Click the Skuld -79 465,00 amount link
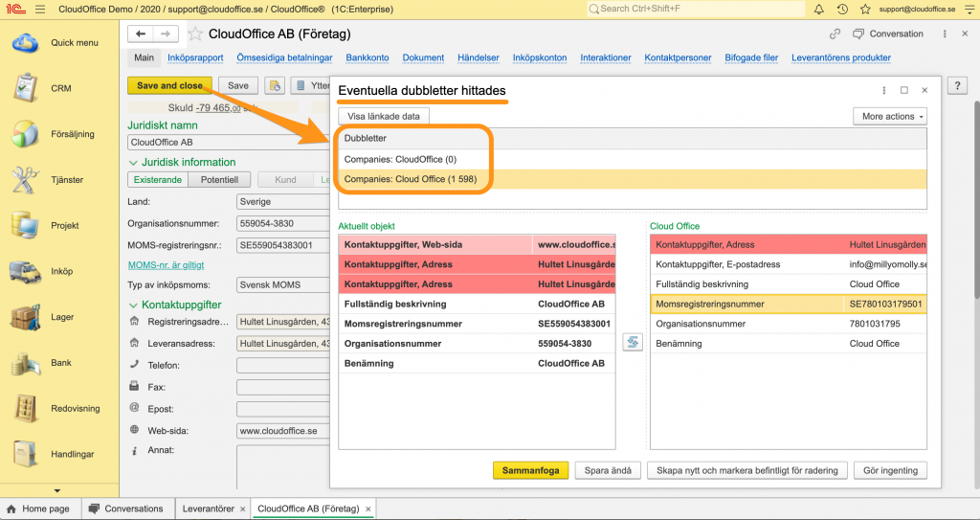This screenshot has width=980, height=520. coord(217,107)
